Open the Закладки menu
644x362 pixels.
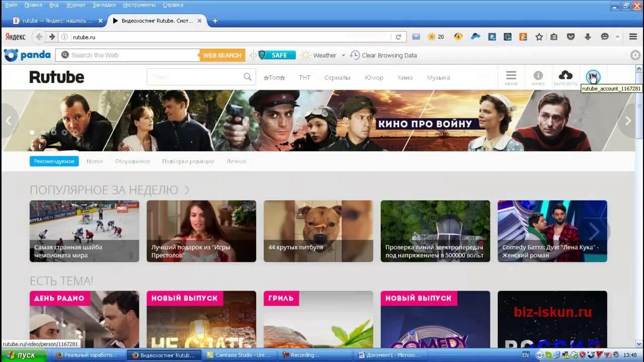point(104,5)
